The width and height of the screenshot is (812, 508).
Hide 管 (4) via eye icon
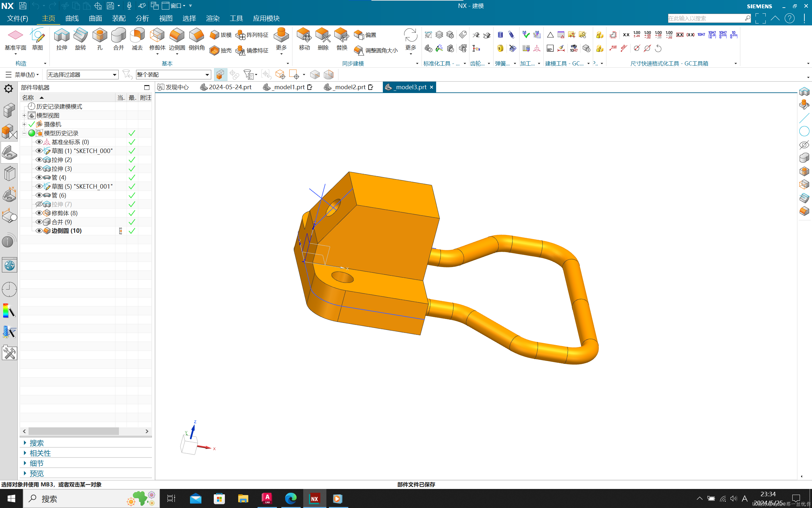[x=39, y=178]
